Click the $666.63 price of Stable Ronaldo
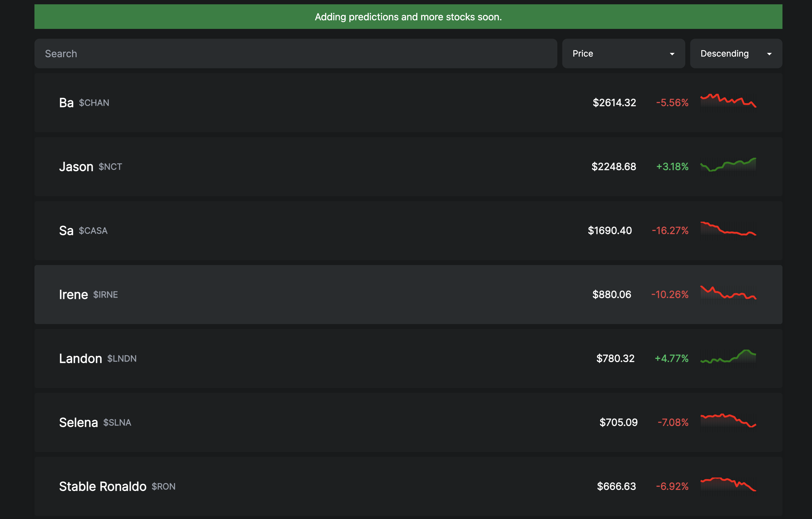Screen dimensions: 812x519 616,486
